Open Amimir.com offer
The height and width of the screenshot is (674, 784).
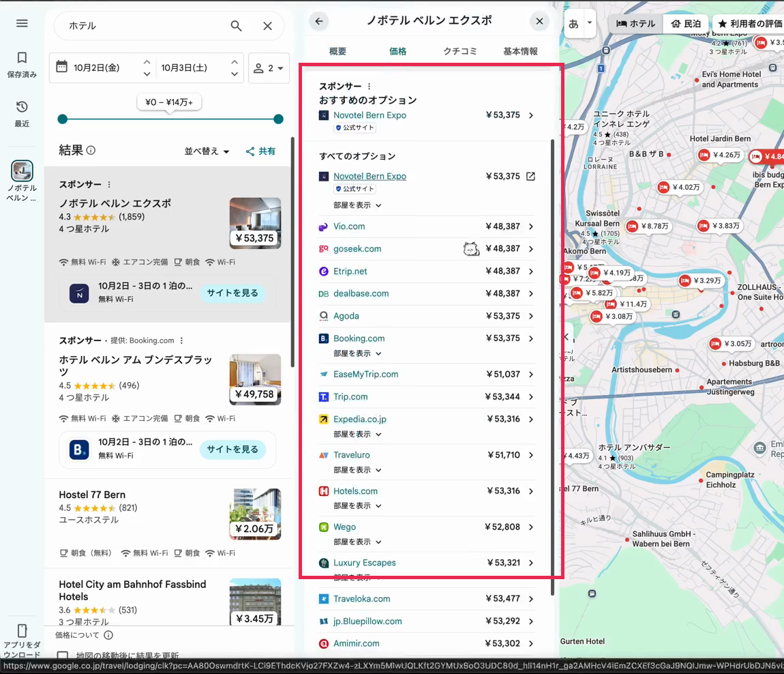pyautogui.click(x=427, y=643)
